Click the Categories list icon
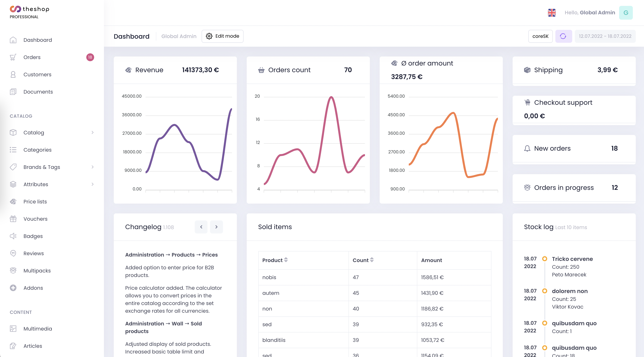 tap(13, 150)
